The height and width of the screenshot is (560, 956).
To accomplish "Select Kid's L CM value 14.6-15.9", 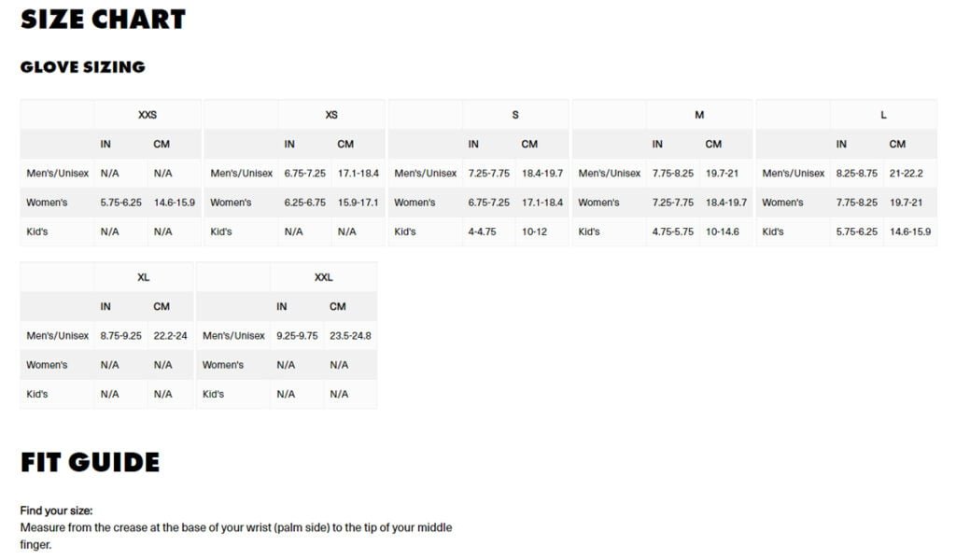I will tap(910, 231).
